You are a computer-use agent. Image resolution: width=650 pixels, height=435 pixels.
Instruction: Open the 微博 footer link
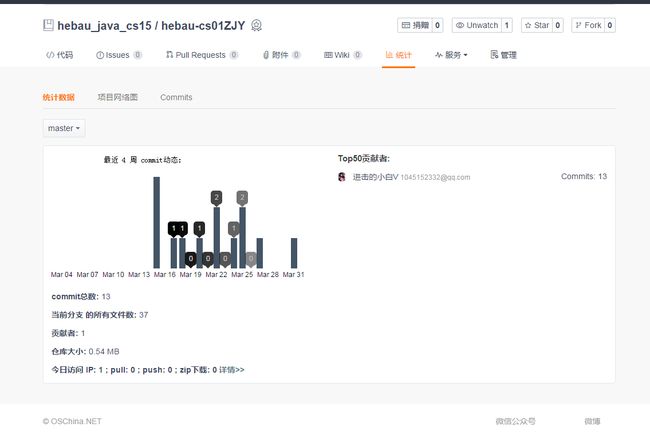click(x=592, y=421)
